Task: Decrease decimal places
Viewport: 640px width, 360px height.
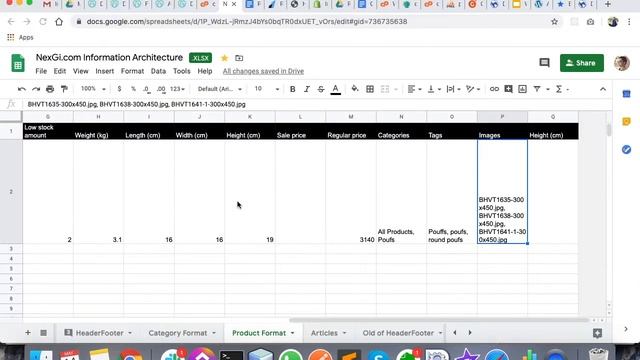Action: (147, 89)
